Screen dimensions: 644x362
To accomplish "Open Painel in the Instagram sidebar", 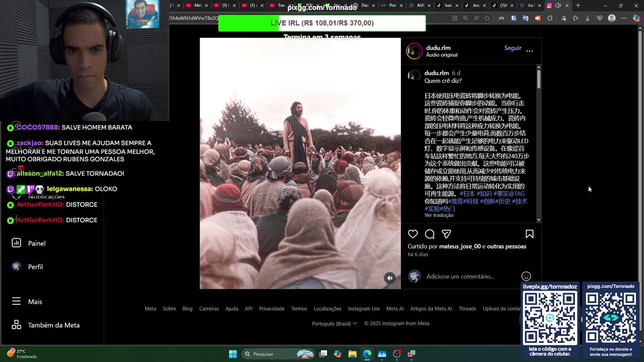I will (37, 243).
